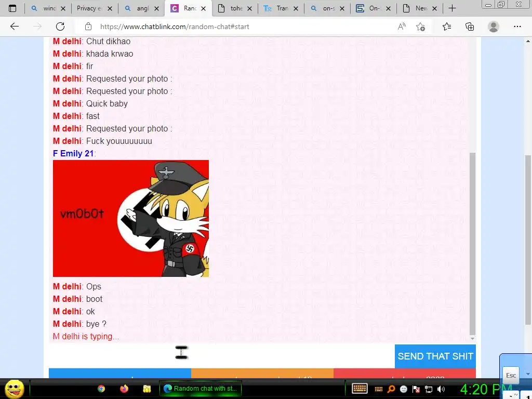Viewport: 532px width, 399px height.
Task: Close the 'winc' search tab
Action: click(x=63, y=8)
